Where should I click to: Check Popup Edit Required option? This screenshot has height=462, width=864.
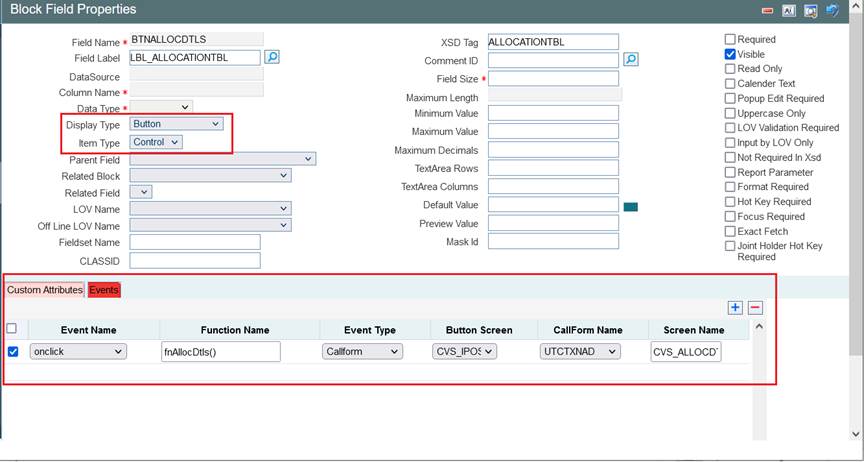point(730,99)
